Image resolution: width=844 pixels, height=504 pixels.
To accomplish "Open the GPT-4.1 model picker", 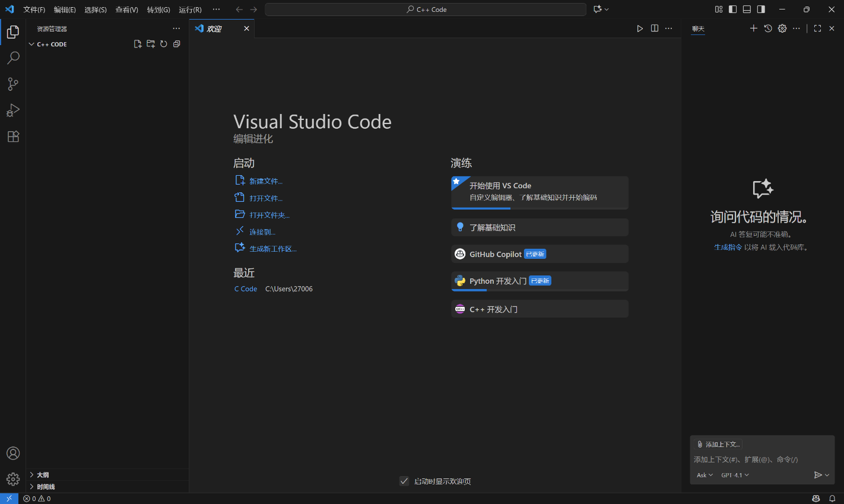I will pos(735,475).
